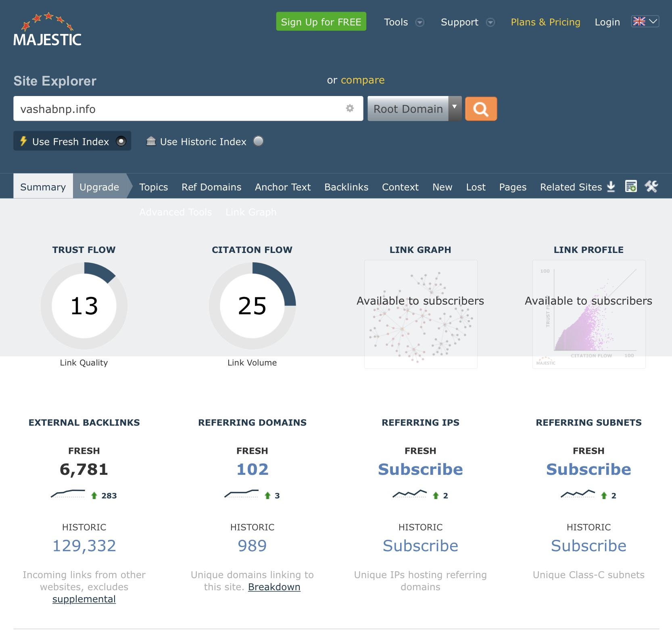Click Referring Subnets sparkline chart
Image resolution: width=672 pixels, height=633 pixels.
[x=578, y=494]
